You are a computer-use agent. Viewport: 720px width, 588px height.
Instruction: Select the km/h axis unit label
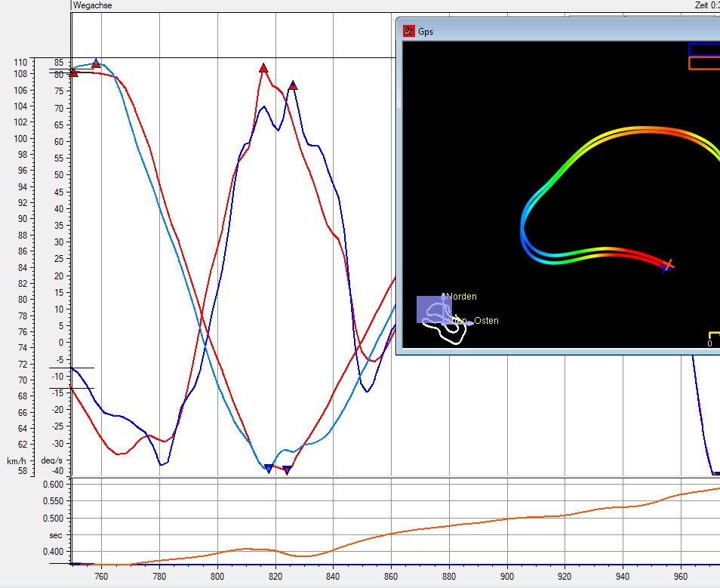point(17,460)
